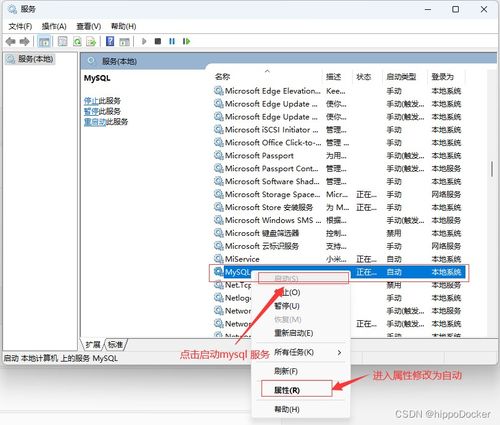The width and height of the screenshot is (500, 425).
Task: Click the gear icon beside Microsoft Software Shadow
Action: pyautogui.click(x=219, y=181)
